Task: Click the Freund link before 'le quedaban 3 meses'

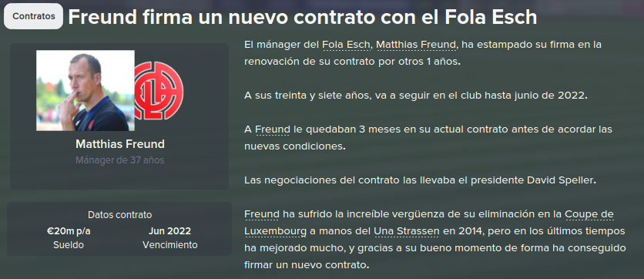Action: tap(273, 129)
